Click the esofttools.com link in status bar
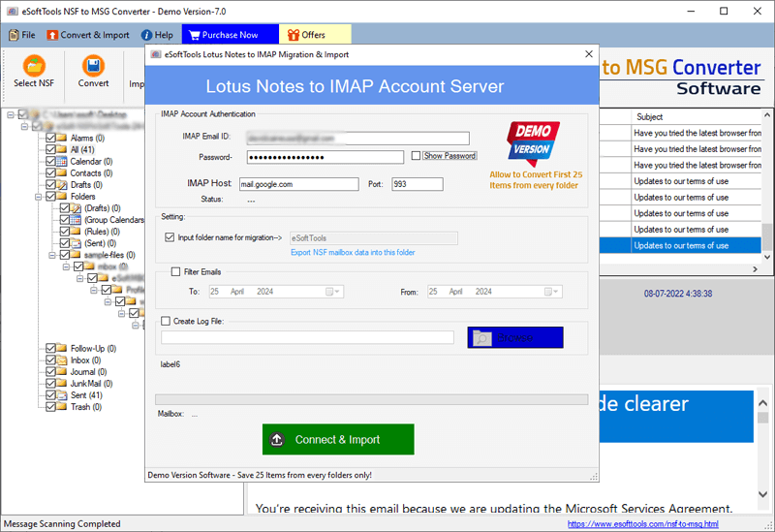775x532 pixels. point(642,524)
